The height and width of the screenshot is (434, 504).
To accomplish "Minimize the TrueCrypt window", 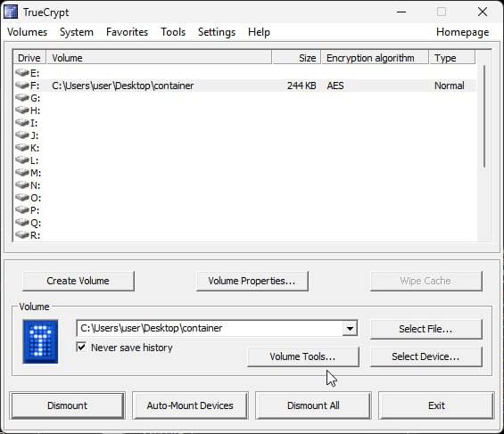I will pyautogui.click(x=401, y=12).
